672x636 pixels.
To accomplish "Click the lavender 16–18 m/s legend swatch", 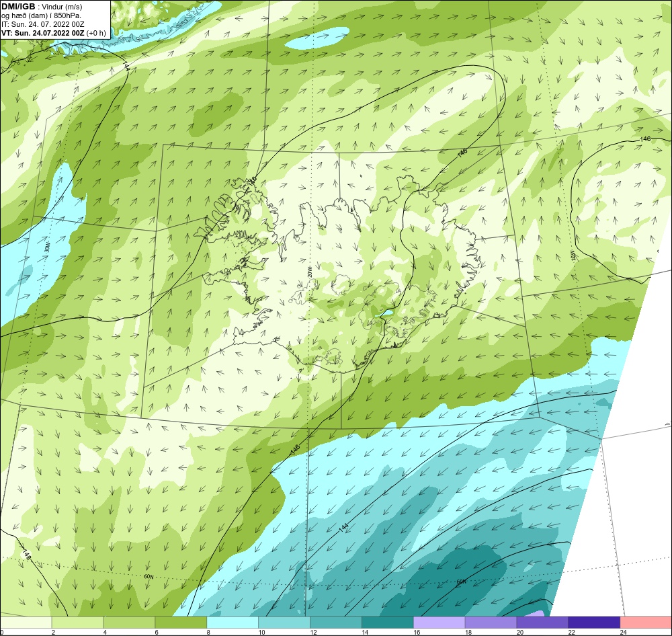I will pos(439,623).
